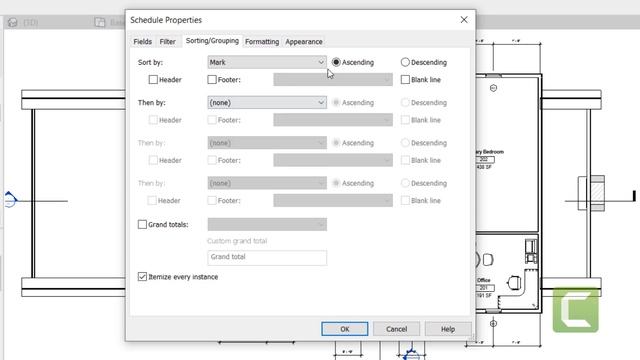Enable Header under Sort by
This screenshot has width=640, height=360.
pyautogui.click(x=153, y=80)
